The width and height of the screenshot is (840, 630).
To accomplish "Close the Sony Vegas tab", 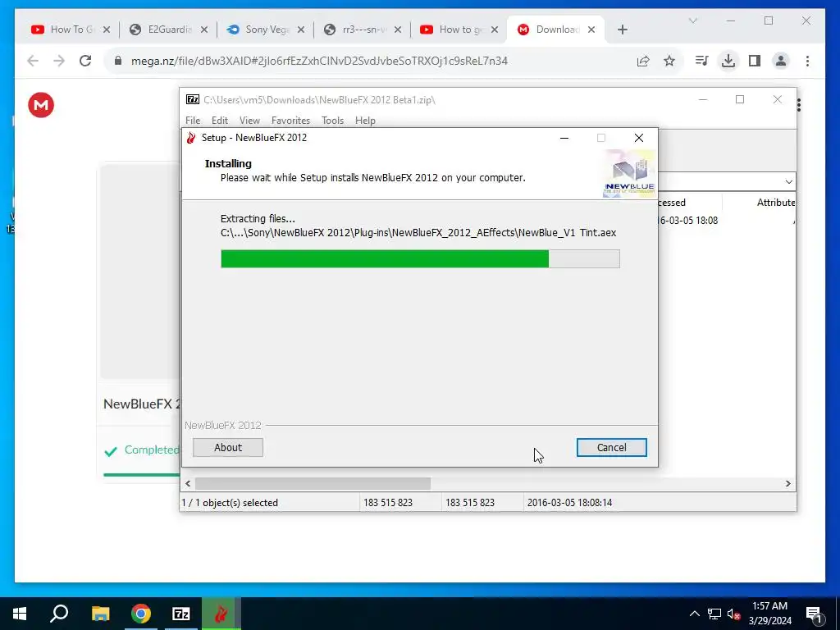I will 301,30.
